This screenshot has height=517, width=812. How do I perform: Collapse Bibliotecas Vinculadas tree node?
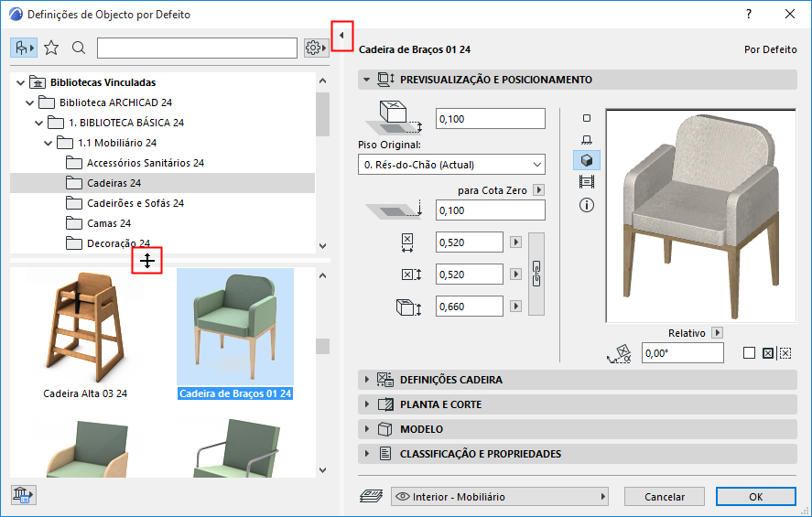pyautogui.click(x=20, y=82)
